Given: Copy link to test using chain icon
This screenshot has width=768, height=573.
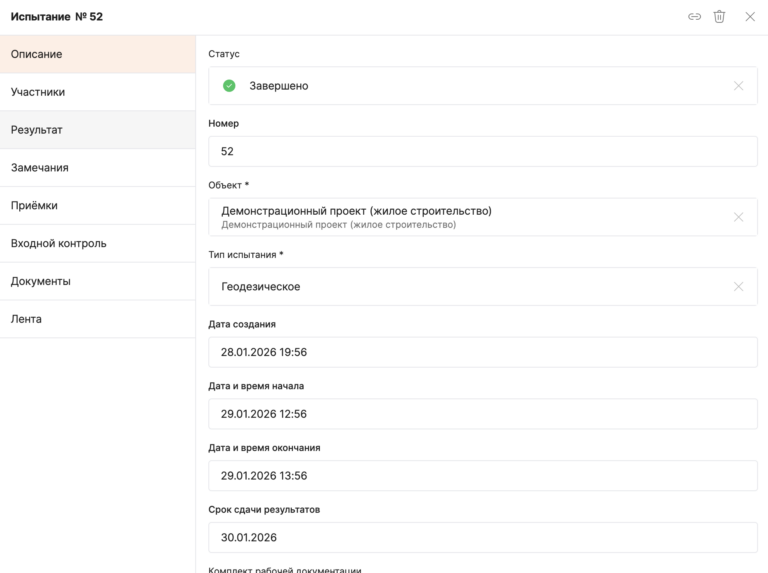Looking at the screenshot, I should (x=694, y=17).
